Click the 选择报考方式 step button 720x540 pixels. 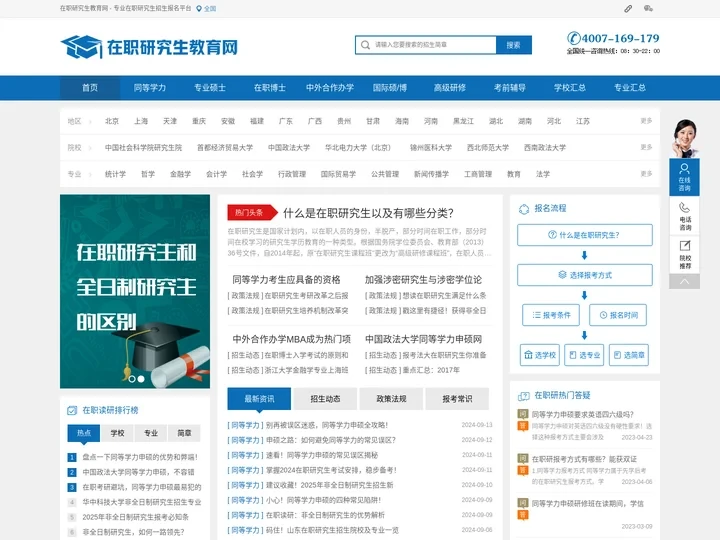click(585, 275)
